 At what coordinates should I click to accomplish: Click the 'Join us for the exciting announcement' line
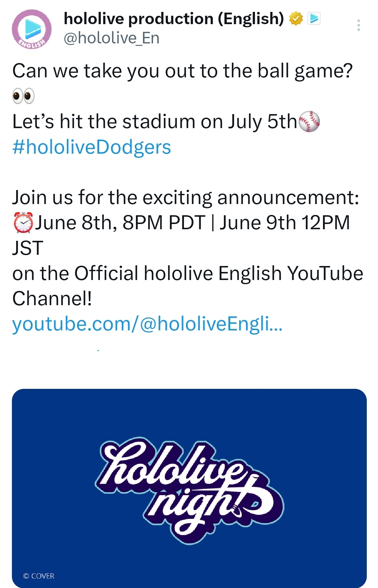pos(186,197)
